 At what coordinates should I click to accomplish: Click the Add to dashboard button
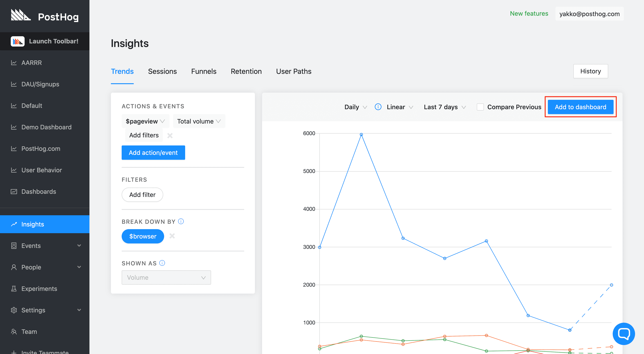click(x=580, y=107)
